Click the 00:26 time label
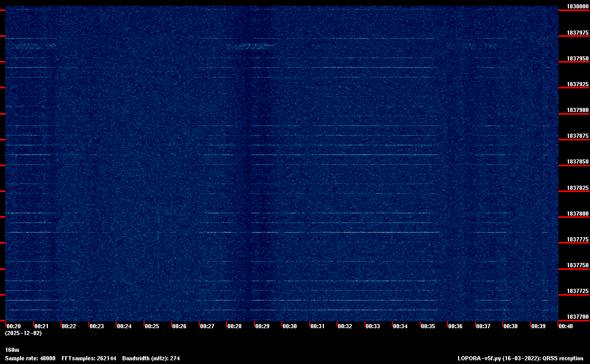The height and width of the screenshot is (364, 590). [179, 326]
